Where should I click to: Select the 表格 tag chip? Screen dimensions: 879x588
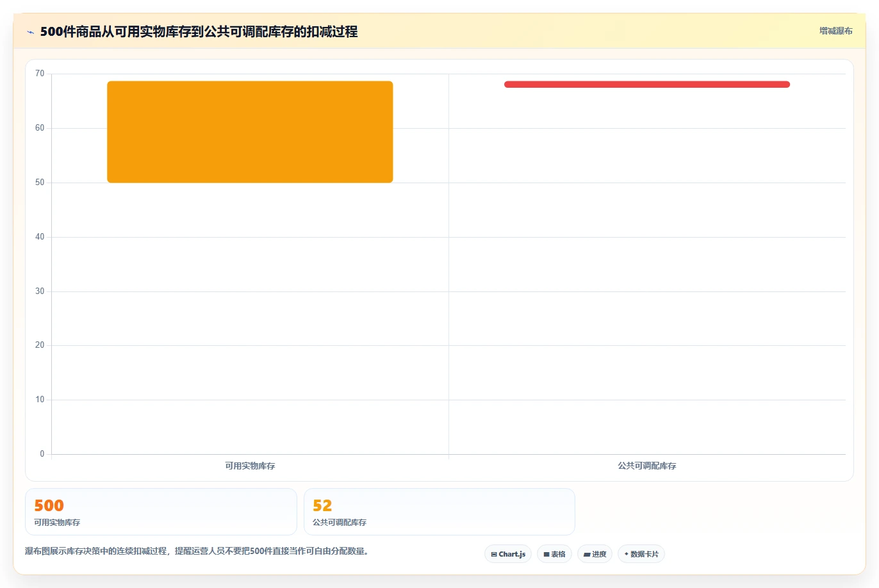pyautogui.click(x=554, y=554)
